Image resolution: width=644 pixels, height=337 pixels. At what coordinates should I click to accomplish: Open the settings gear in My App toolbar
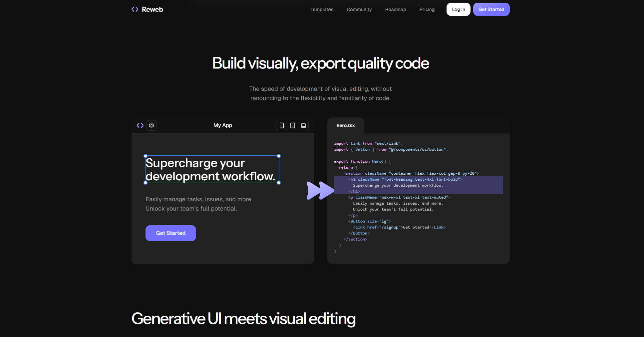point(152,125)
